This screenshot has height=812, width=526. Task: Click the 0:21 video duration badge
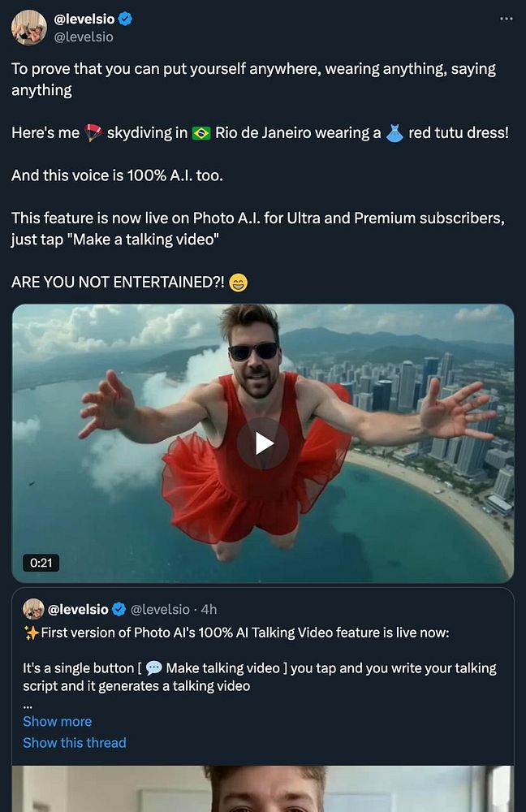(41, 562)
